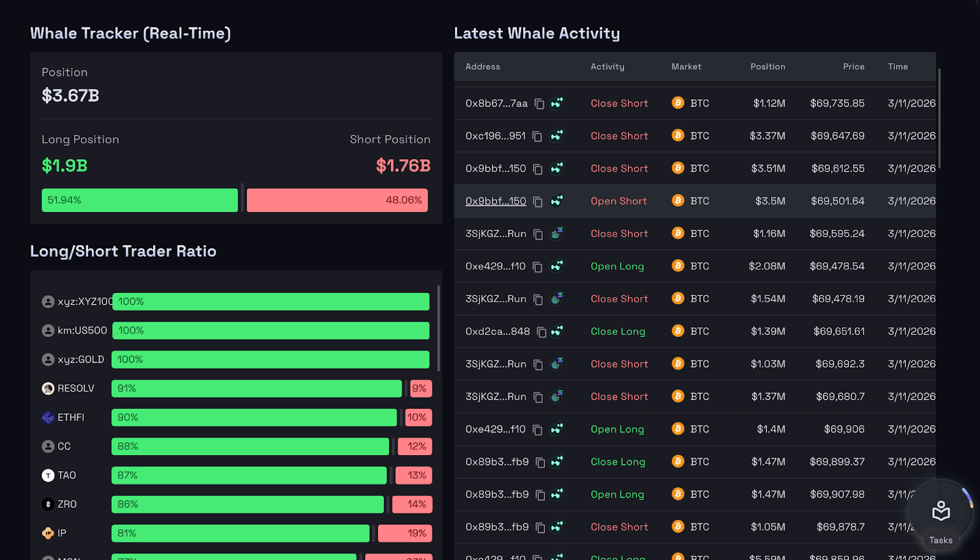The height and width of the screenshot is (560, 980).
Task: Click the BTC market icon on the Open Short row
Action: pyautogui.click(x=677, y=201)
